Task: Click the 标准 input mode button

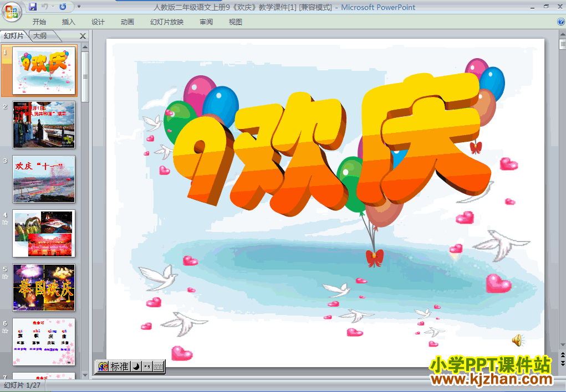Action: pos(119,367)
